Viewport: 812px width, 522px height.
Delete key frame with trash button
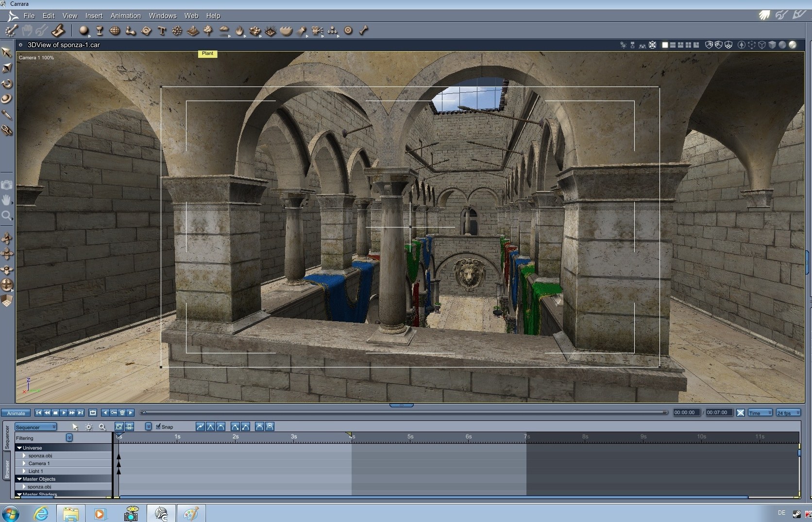coord(122,413)
